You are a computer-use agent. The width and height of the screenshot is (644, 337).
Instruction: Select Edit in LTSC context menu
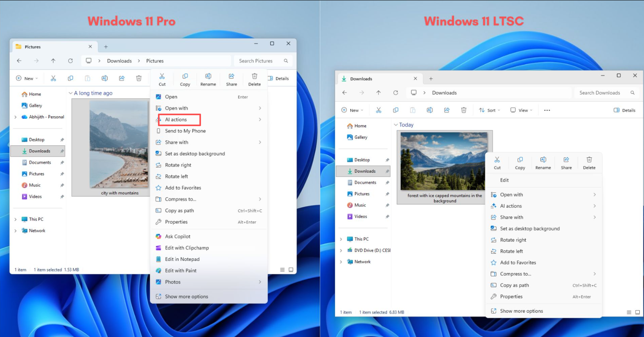click(544, 180)
